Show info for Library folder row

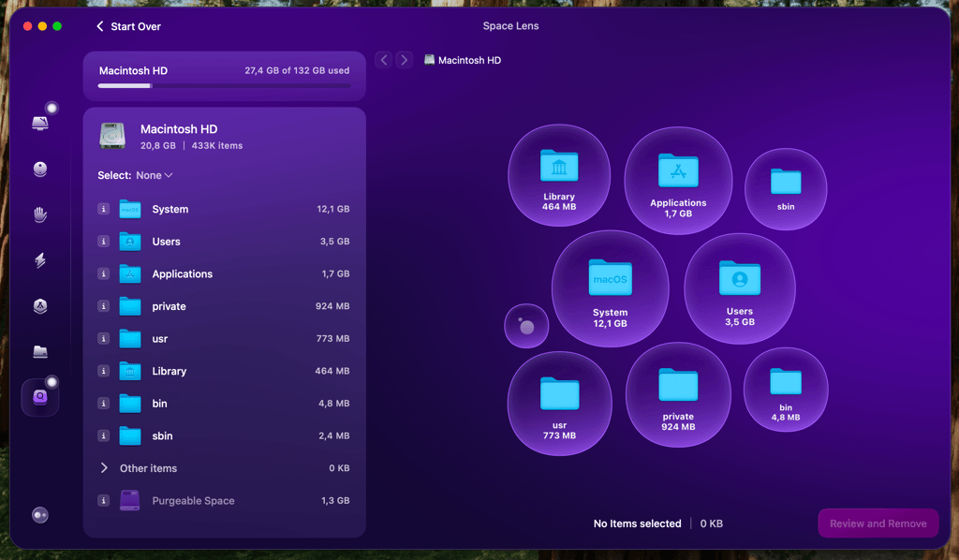103,371
